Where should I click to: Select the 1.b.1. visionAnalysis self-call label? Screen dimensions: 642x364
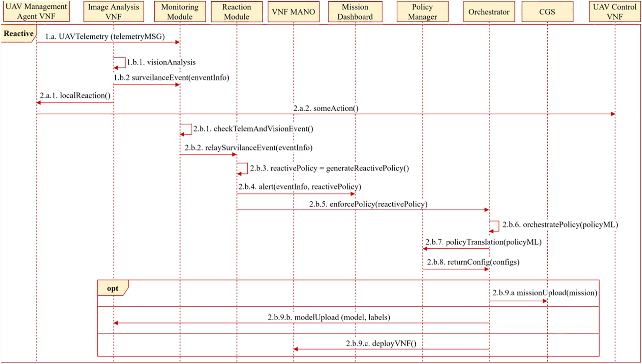click(x=161, y=62)
